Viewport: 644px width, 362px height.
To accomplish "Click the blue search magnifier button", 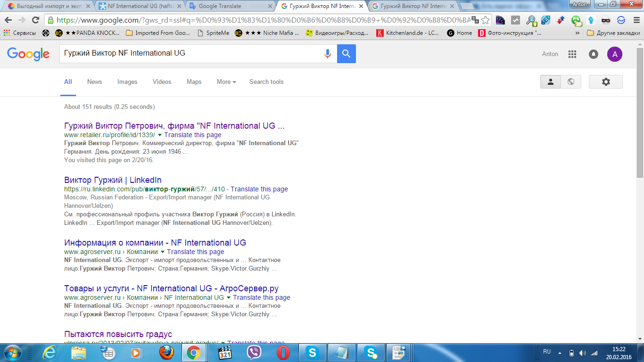I will click(347, 54).
